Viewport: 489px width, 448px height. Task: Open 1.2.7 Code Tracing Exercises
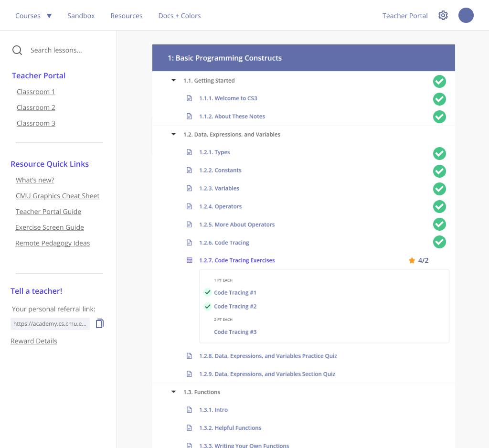click(x=237, y=260)
